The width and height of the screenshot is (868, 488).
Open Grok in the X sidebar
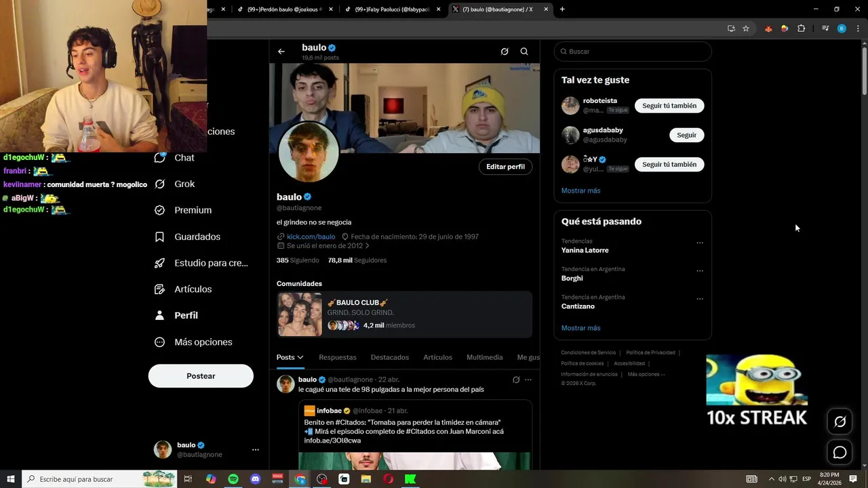(175, 184)
